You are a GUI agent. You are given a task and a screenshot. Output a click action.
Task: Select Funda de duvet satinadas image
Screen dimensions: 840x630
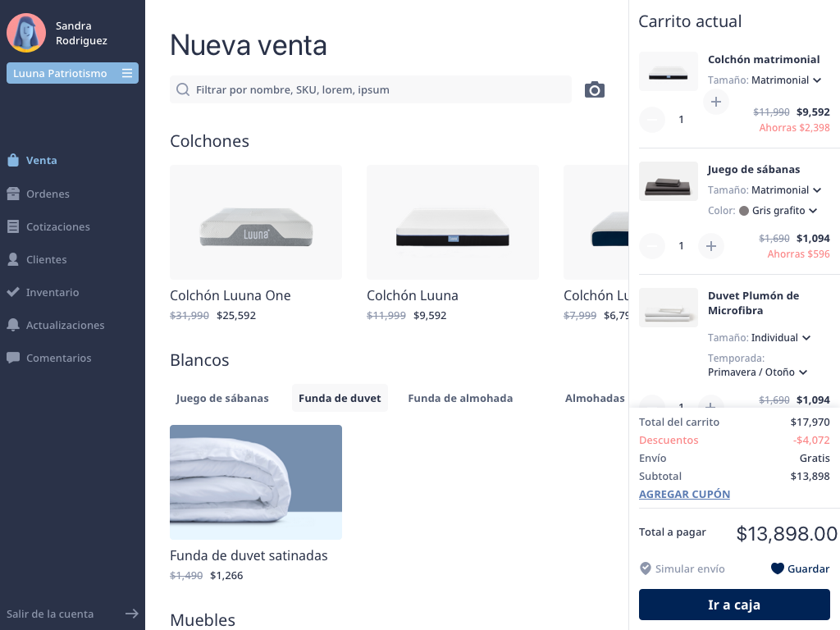coord(256,482)
